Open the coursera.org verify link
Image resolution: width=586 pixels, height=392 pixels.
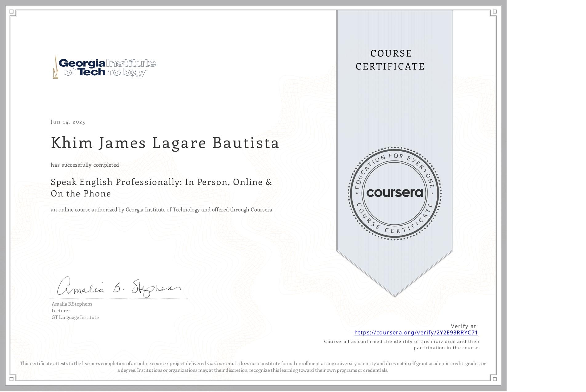point(416,332)
